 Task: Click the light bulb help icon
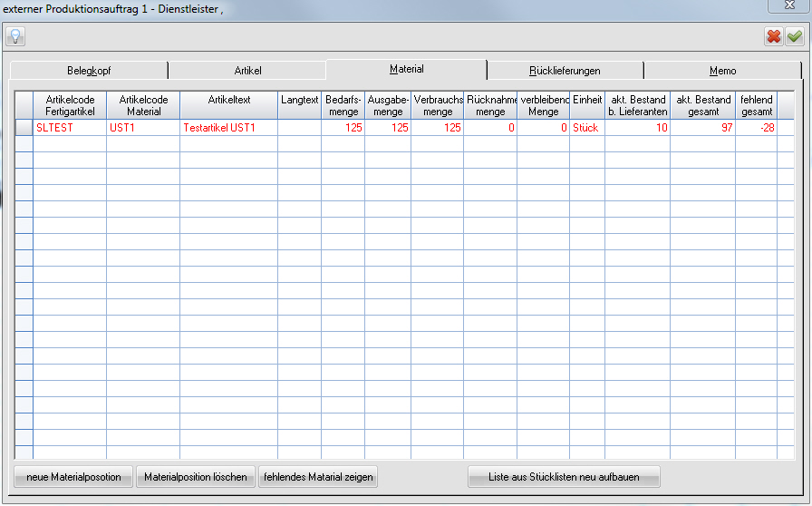coord(15,36)
